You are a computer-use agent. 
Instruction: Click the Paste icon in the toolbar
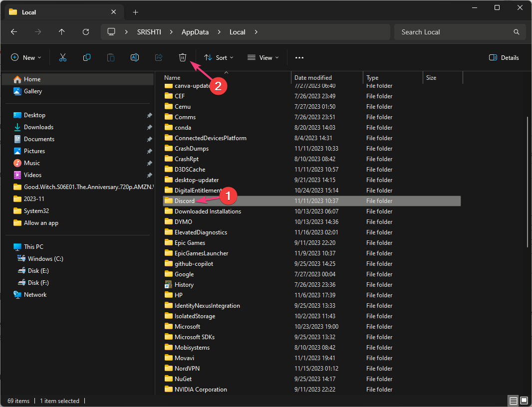click(x=110, y=57)
